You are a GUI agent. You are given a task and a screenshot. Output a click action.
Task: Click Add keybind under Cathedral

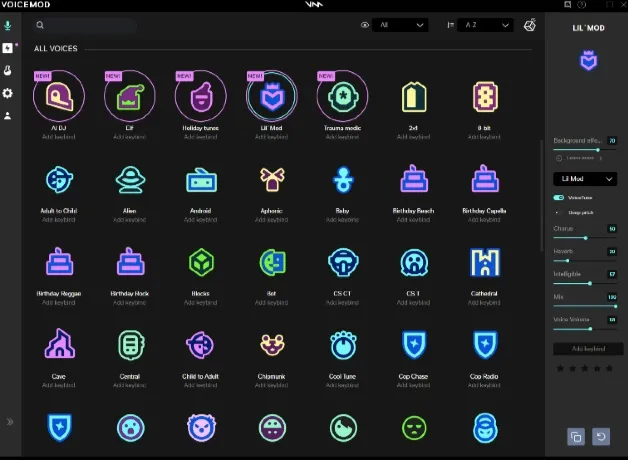[x=484, y=303]
